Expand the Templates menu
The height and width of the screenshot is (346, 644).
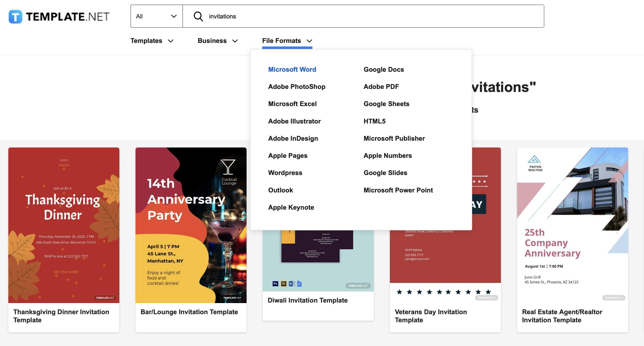click(x=152, y=41)
